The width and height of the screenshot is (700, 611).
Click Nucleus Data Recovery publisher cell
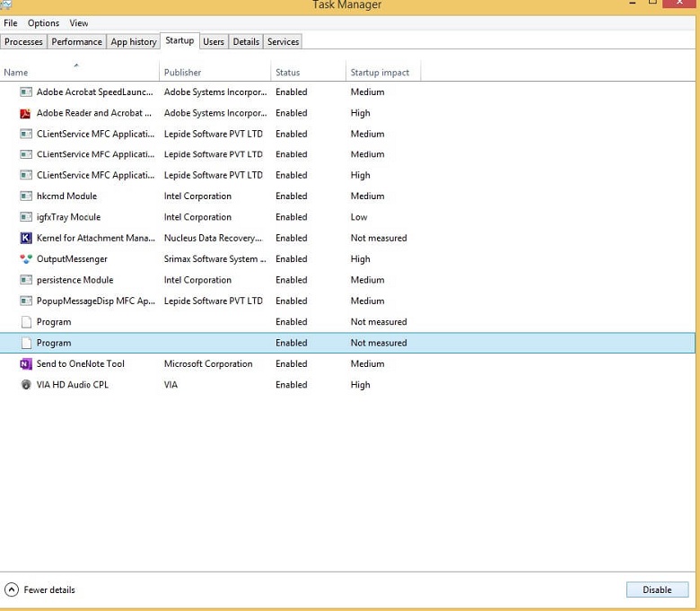coord(213,238)
